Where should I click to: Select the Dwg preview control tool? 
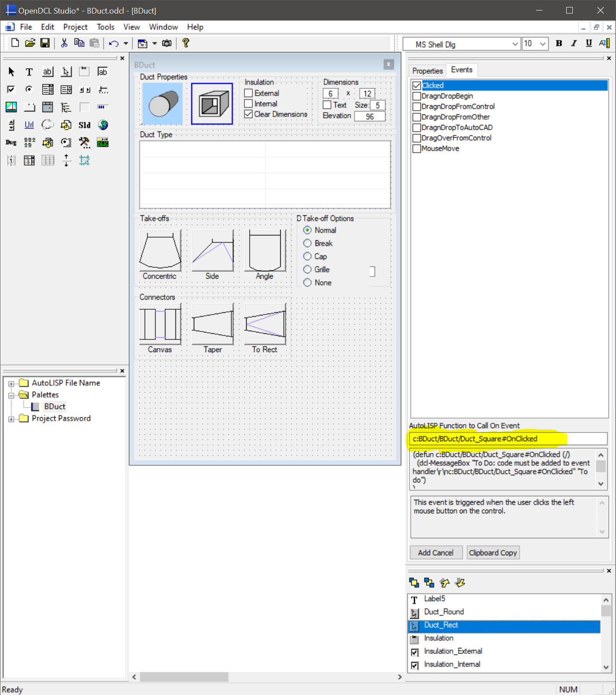coord(11,142)
